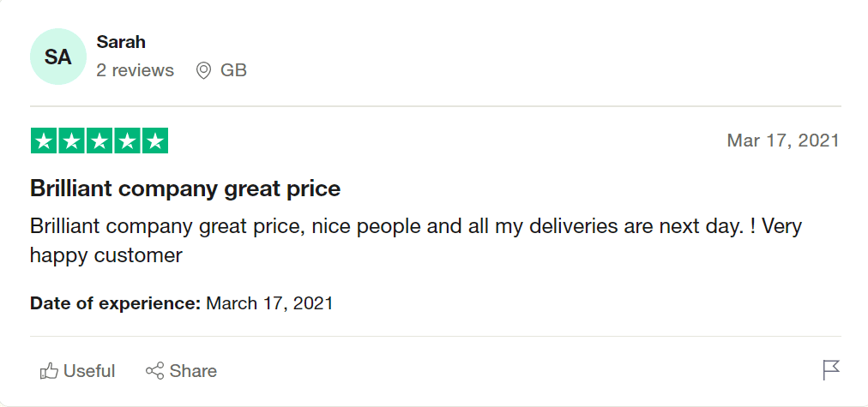The image size is (868, 407).
Task: Click the share network icon
Action: (154, 371)
